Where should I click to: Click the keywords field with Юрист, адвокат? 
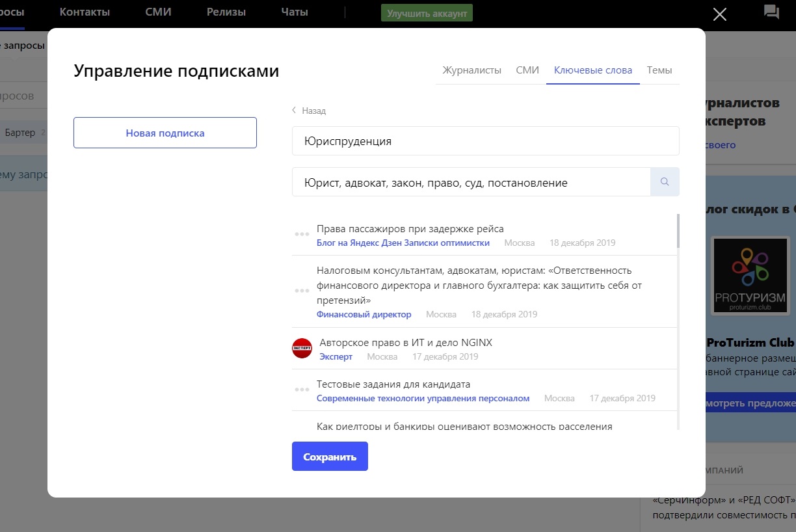point(471,183)
